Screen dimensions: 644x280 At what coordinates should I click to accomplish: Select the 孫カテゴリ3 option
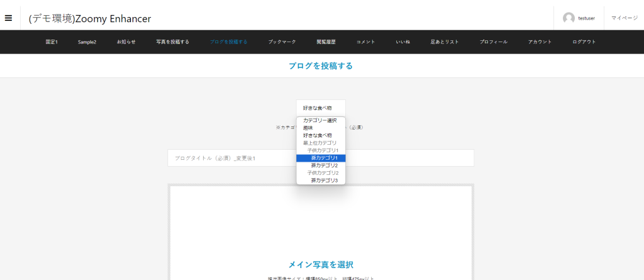[x=324, y=181]
